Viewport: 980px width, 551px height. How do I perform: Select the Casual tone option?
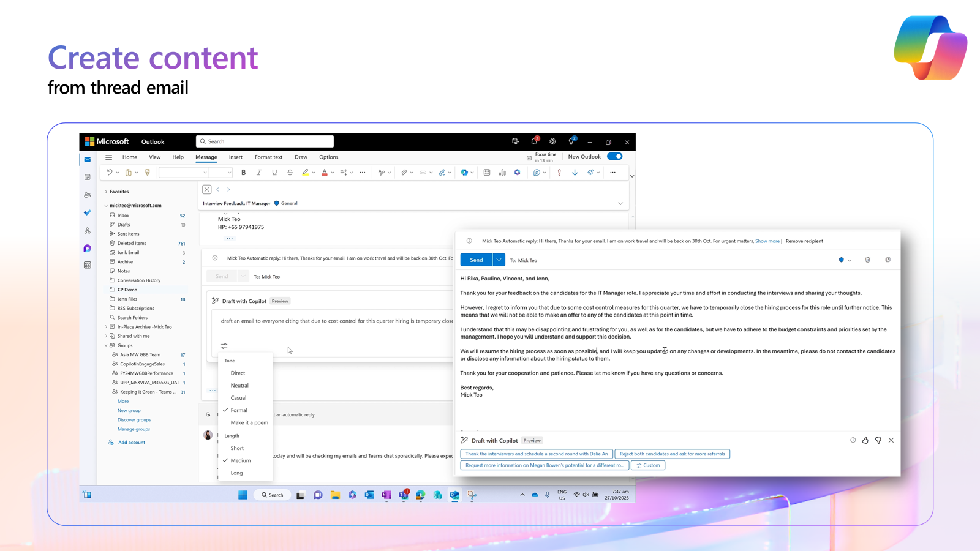click(238, 398)
